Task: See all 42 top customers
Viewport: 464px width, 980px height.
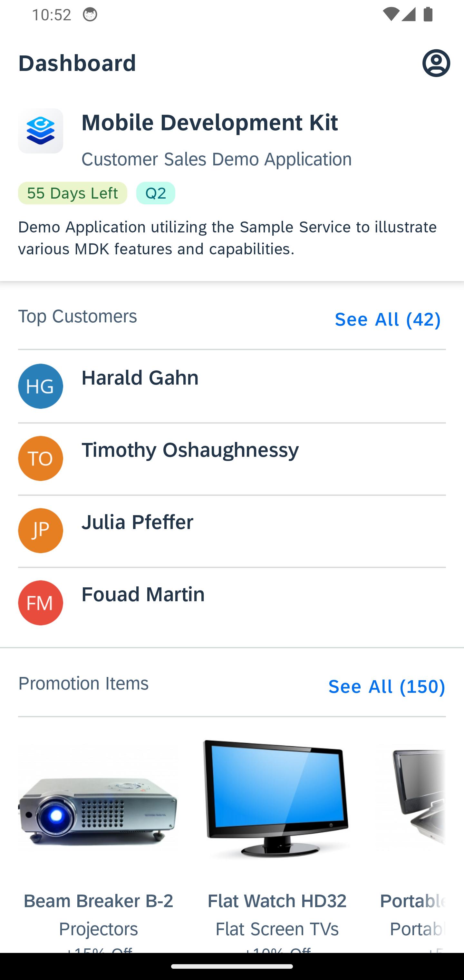Action: coord(388,319)
